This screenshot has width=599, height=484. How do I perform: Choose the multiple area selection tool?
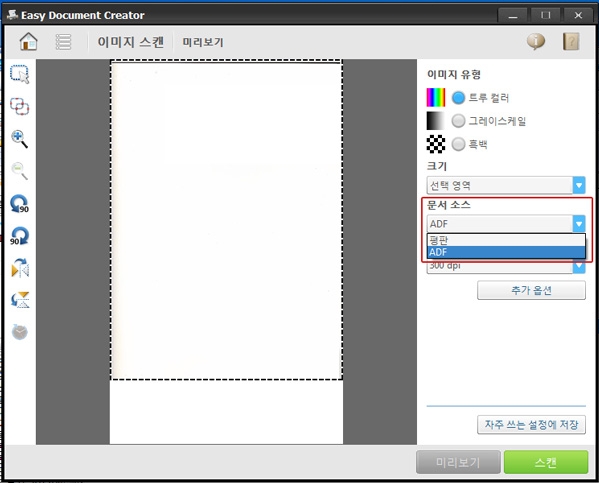(19, 106)
